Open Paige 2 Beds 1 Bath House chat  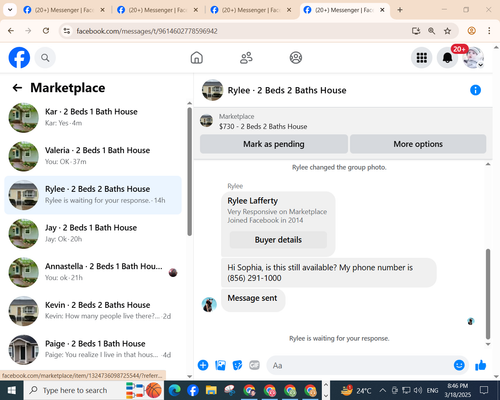click(93, 350)
